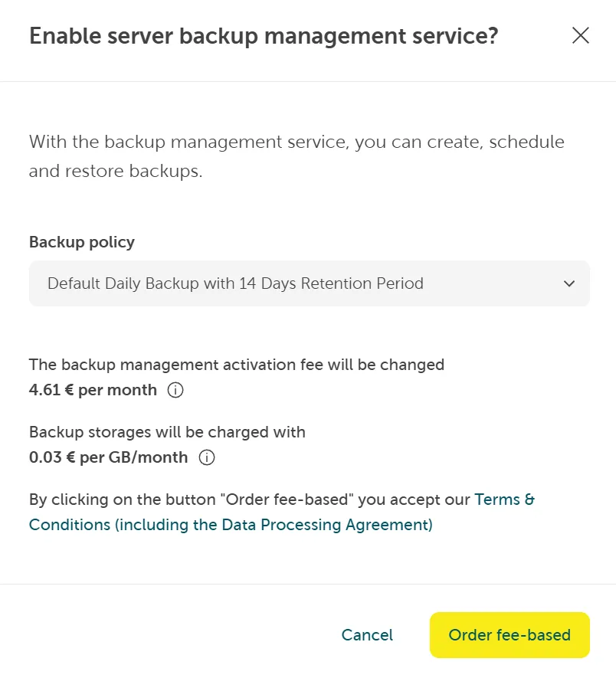
Task: Click the Enable server backup dialog title
Action: 263,35
